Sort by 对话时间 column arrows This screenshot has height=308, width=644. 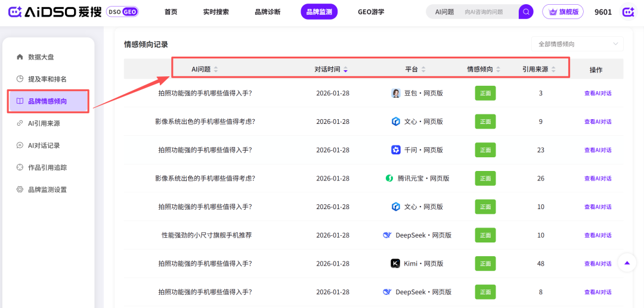tap(345, 70)
